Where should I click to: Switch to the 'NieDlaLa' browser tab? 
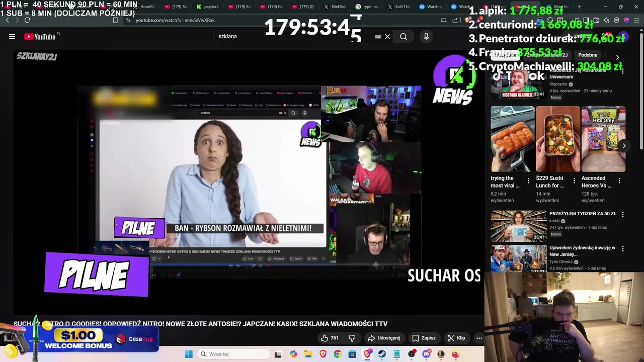335,7
